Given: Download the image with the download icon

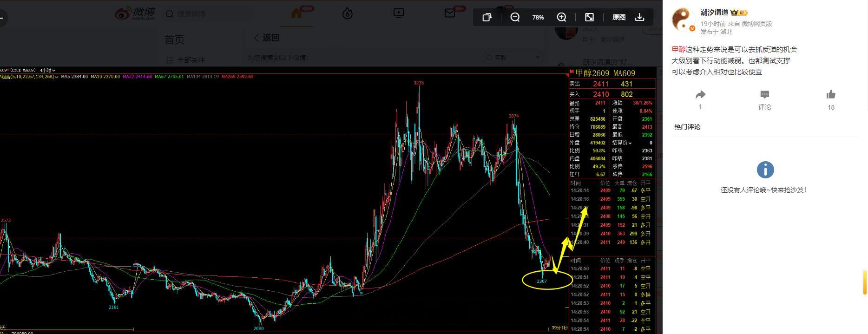Looking at the screenshot, I should pos(640,17).
